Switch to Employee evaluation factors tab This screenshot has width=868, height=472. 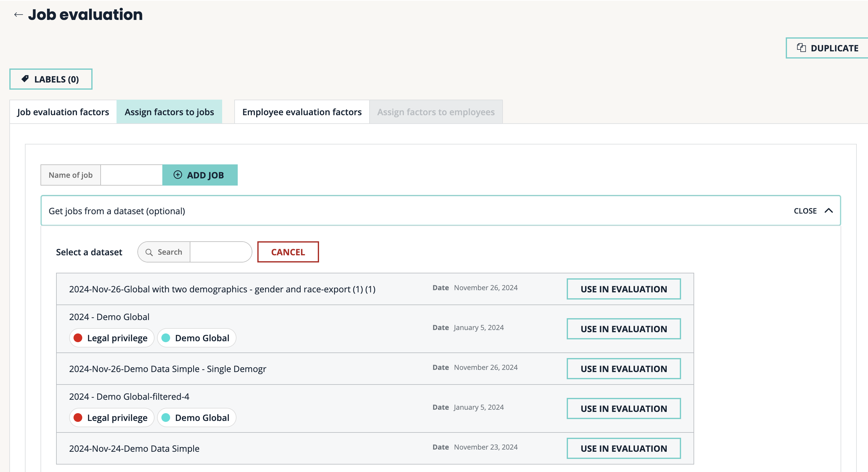click(302, 112)
